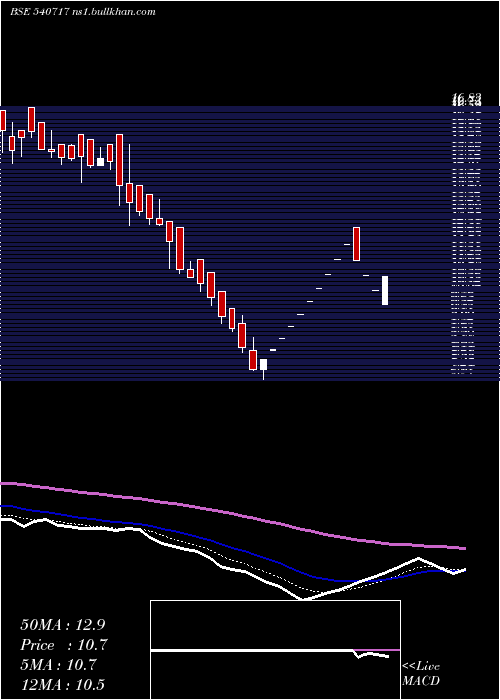Click the 'Price : 10.7' value
Screen dimensions: 500x700
64,645
